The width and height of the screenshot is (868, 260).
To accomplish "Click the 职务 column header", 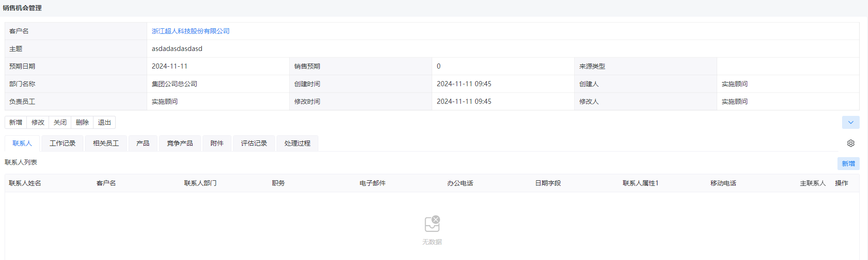I will 278,183.
